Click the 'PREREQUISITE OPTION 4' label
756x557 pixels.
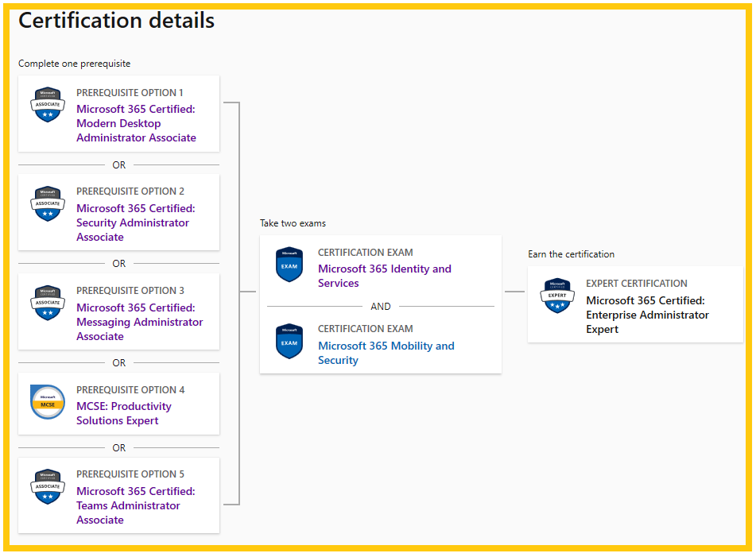130,390
